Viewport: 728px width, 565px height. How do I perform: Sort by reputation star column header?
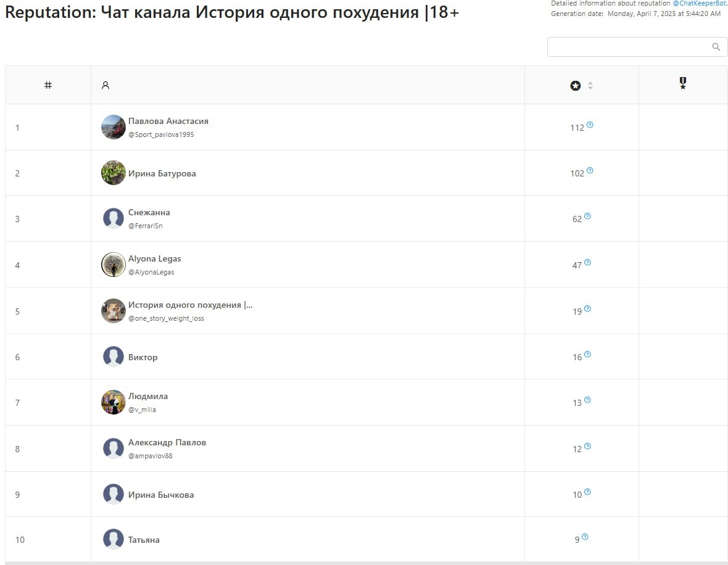575,85
